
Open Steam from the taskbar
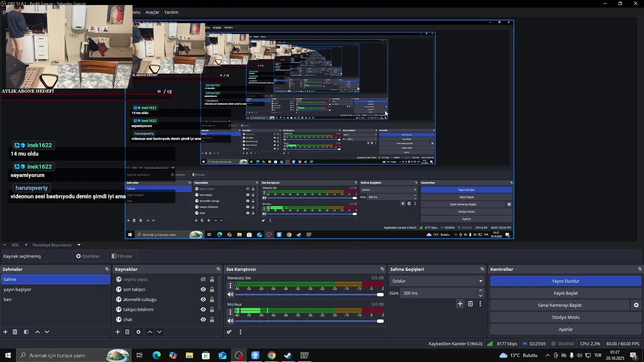click(288, 355)
